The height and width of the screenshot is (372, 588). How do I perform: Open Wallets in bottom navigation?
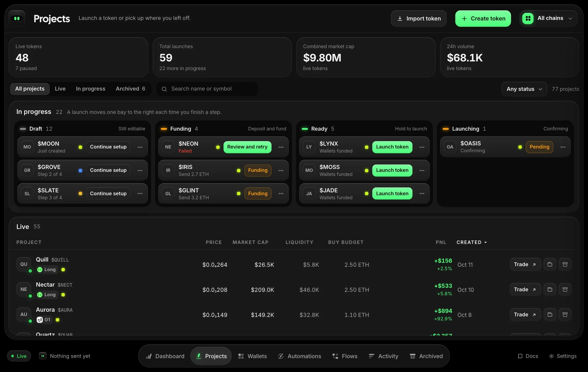click(x=253, y=356)
